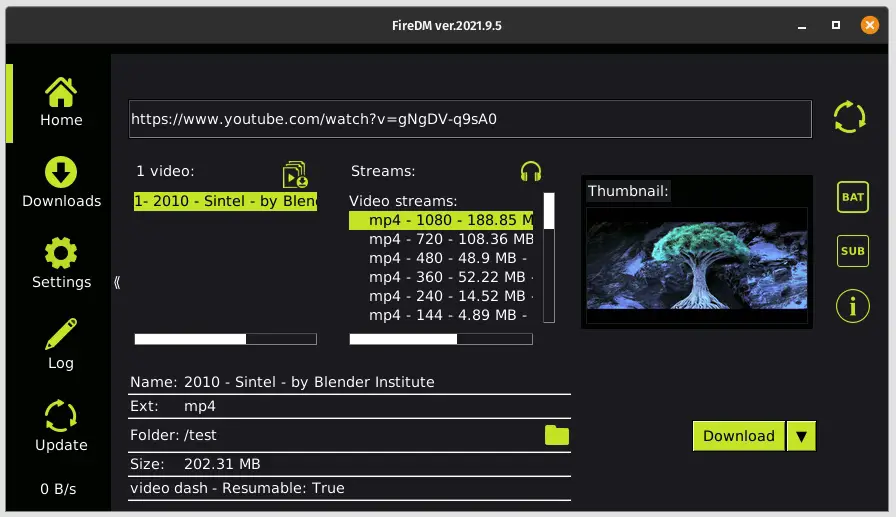This screenshot has width=896, height=517.
Task: Select the mp4 - 1080 - 188.85 stream
Action: point(441,220)
